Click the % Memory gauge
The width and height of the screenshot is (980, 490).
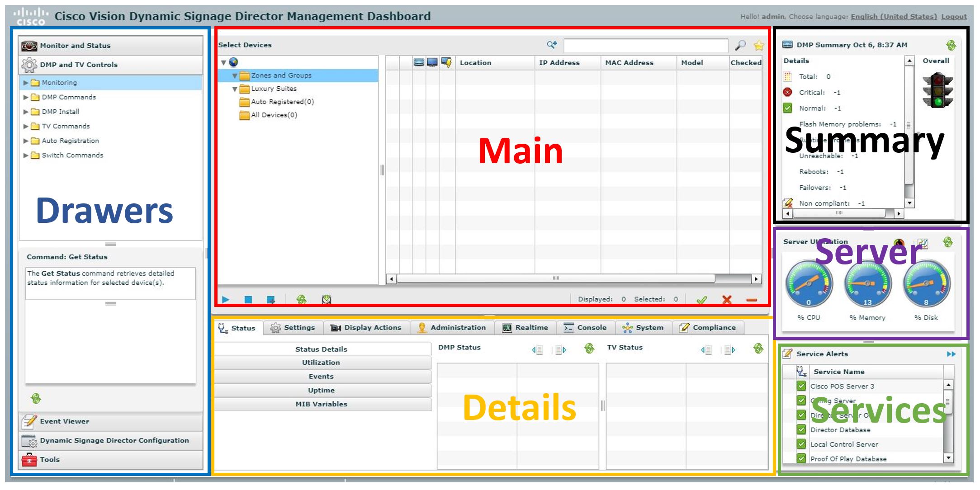(x=867, y=284)
